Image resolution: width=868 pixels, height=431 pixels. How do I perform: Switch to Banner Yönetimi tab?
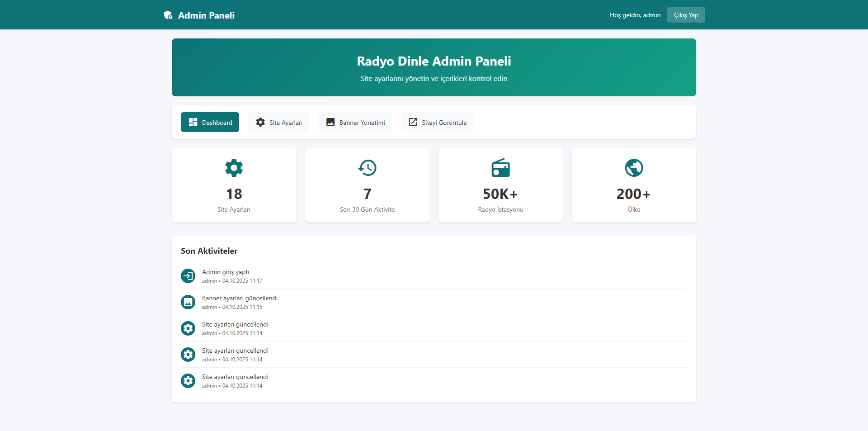[x=355, y=122]
